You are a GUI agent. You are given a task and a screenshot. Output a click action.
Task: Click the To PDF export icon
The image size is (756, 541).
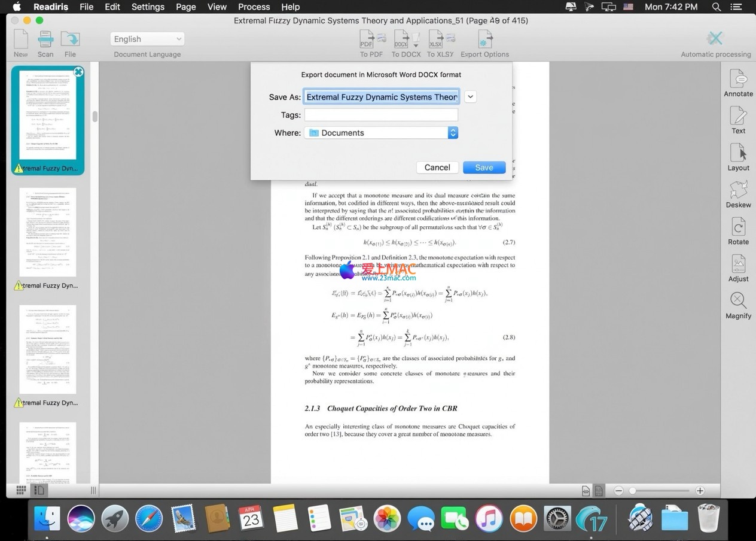pos(371,42)
